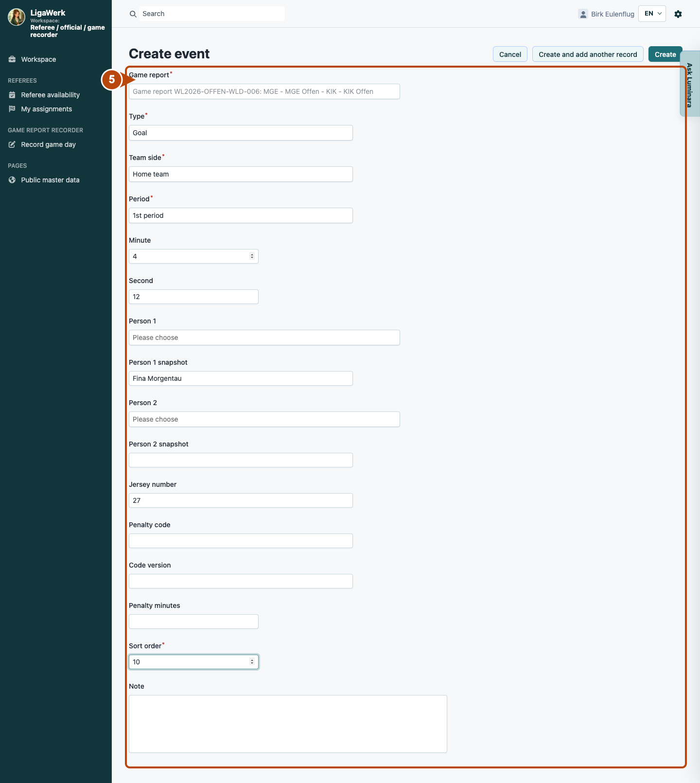700x783 pixels.
Task: Click the Referee availability calendar icon
Action: tap(12, 95)
